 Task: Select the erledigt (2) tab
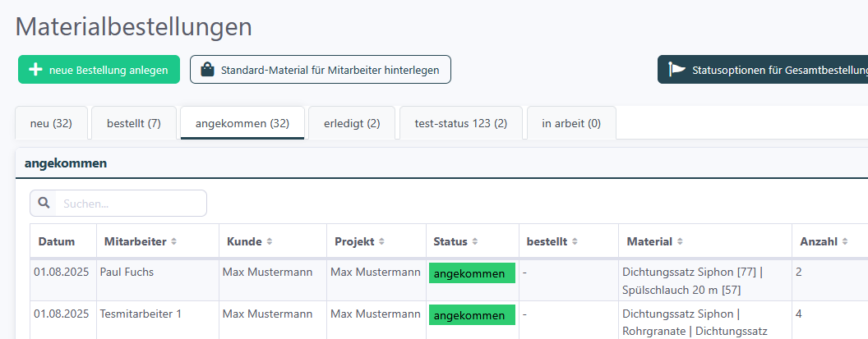tap(352, 123)
